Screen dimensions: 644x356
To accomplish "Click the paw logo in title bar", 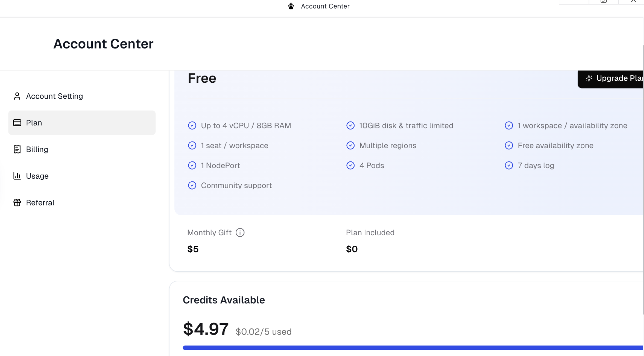I will click(x=291, y=6).
